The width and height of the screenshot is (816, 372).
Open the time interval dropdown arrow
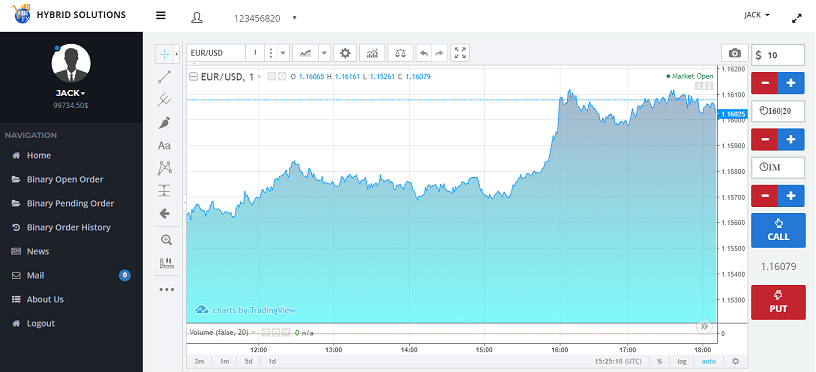click(283, 53)
